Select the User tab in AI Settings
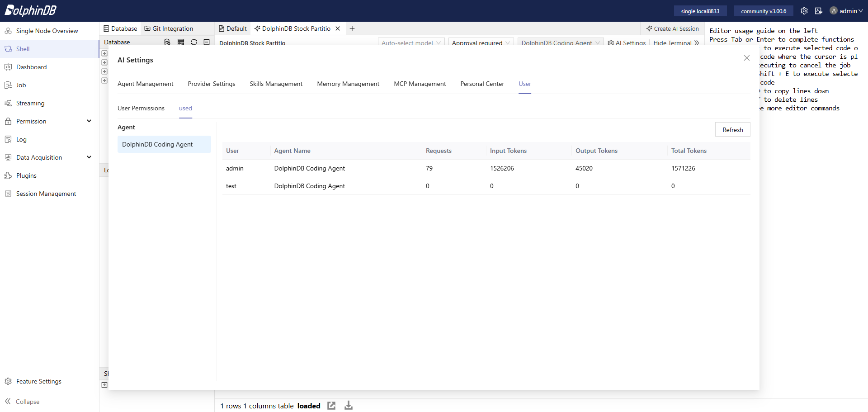The width and height of the screenshot is (868, 412). pyautogui.click(x=525, y=84)
